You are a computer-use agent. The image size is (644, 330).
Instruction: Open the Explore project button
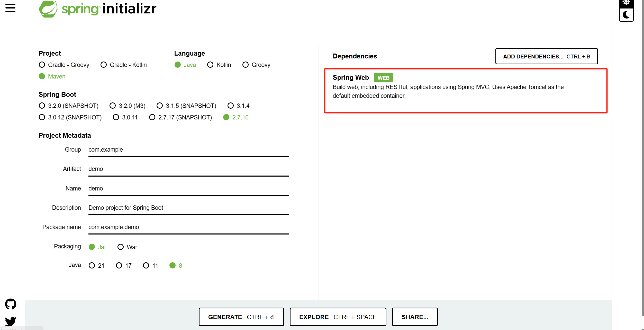pyautogui.click(x=338, y=317)
